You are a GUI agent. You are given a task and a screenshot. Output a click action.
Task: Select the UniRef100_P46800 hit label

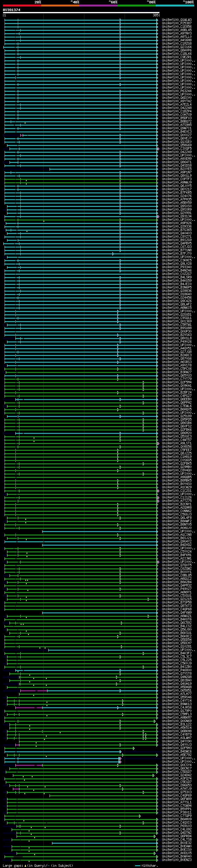[177, 670]
